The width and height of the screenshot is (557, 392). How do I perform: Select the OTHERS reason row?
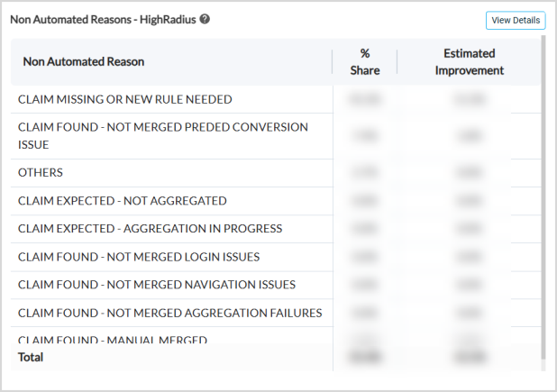41,172
